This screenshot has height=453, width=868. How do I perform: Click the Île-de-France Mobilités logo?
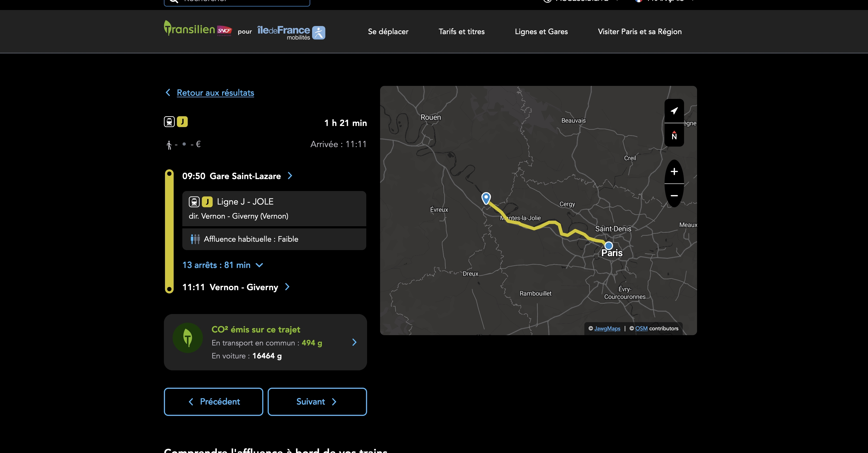(291, 32)
